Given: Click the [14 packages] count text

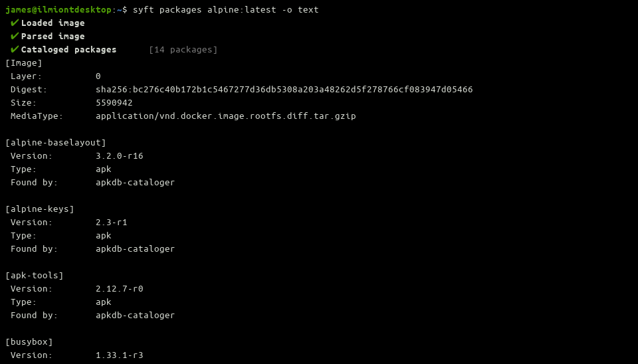Looking at the screenshot, I should [x=183, y=50].
